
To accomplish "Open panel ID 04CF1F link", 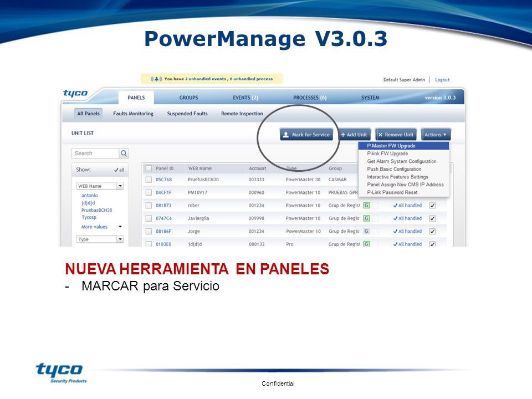I will coord(163,192).
